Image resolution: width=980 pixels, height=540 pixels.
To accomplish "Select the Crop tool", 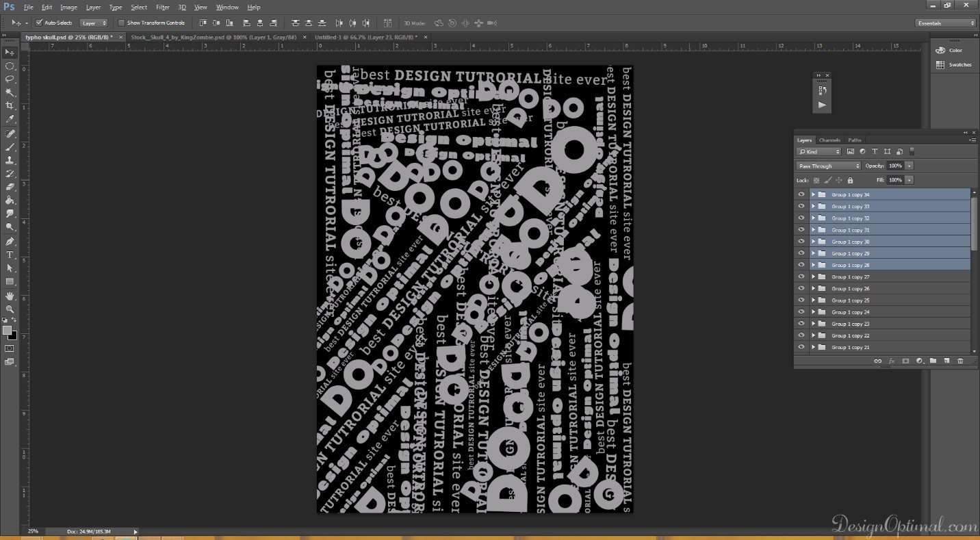I will 10,106.
